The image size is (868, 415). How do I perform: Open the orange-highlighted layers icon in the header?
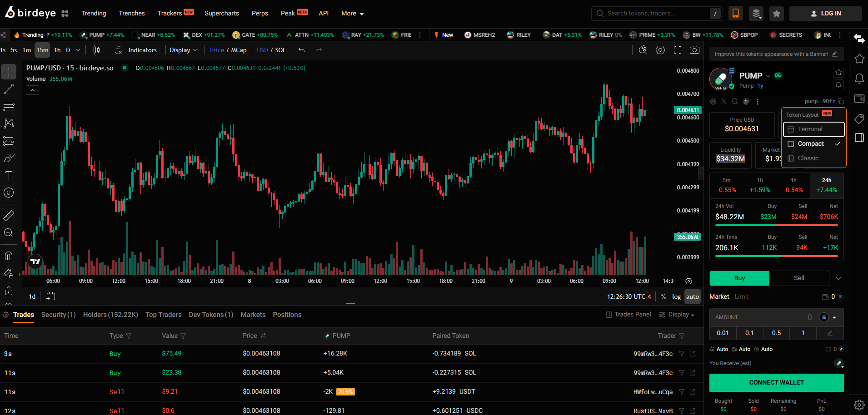[x=756, y=14]
